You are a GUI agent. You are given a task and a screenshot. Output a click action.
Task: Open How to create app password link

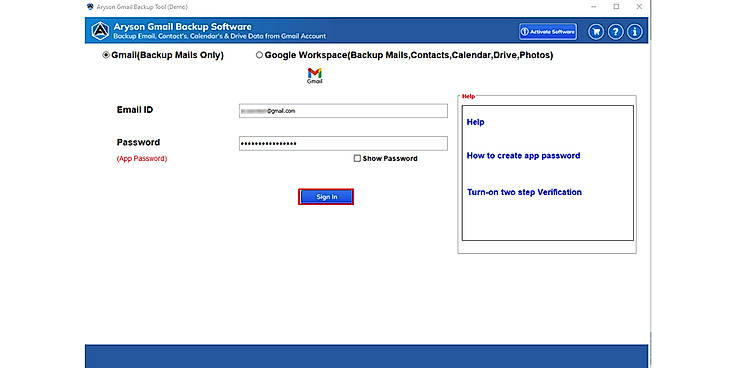[523, 155]
